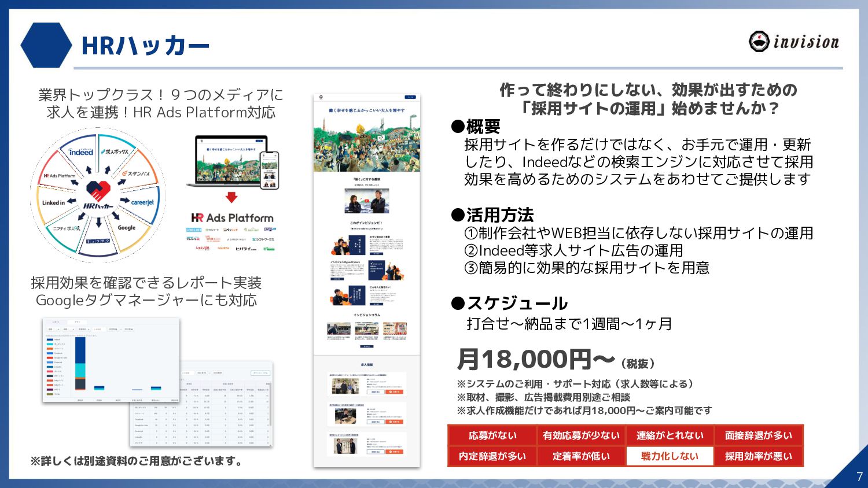This screenshot has height=488, width=868.
Task: Click the ※詳しくは別途資料 note
Action: coord(137,461)
